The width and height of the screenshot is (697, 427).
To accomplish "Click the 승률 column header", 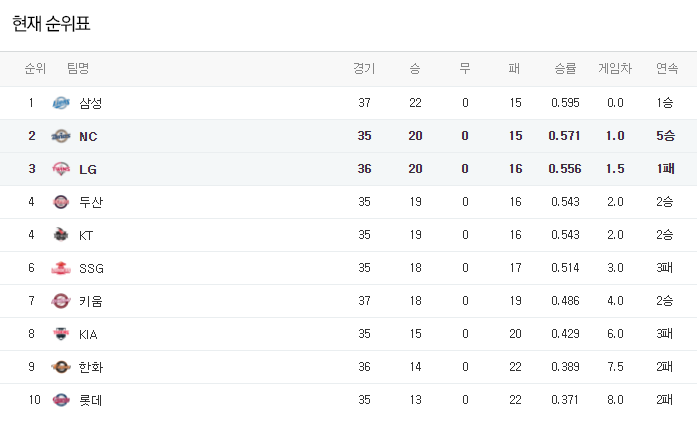I will (x=565, y=69).
